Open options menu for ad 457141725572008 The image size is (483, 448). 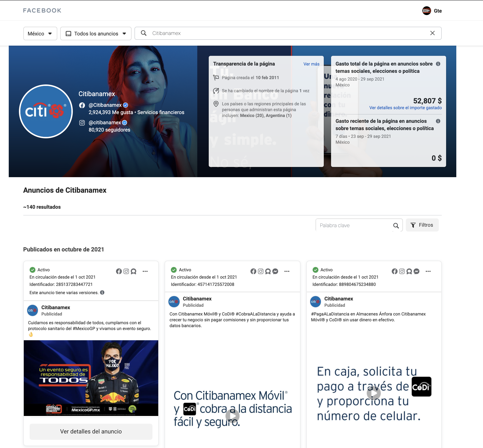pos(287,271)
